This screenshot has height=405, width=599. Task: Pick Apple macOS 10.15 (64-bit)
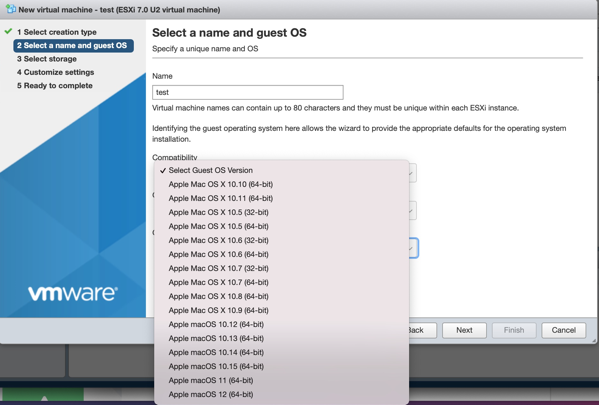tap(282, 366)
